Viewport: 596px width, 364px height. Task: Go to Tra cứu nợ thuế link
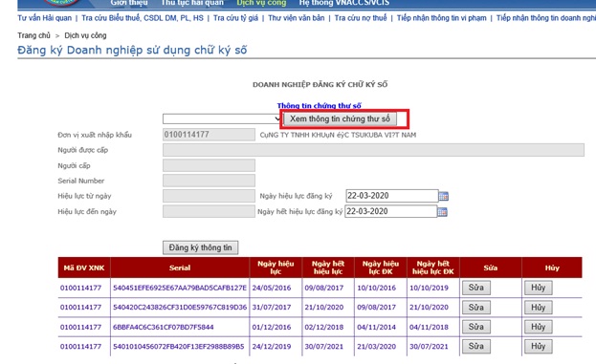361,18
